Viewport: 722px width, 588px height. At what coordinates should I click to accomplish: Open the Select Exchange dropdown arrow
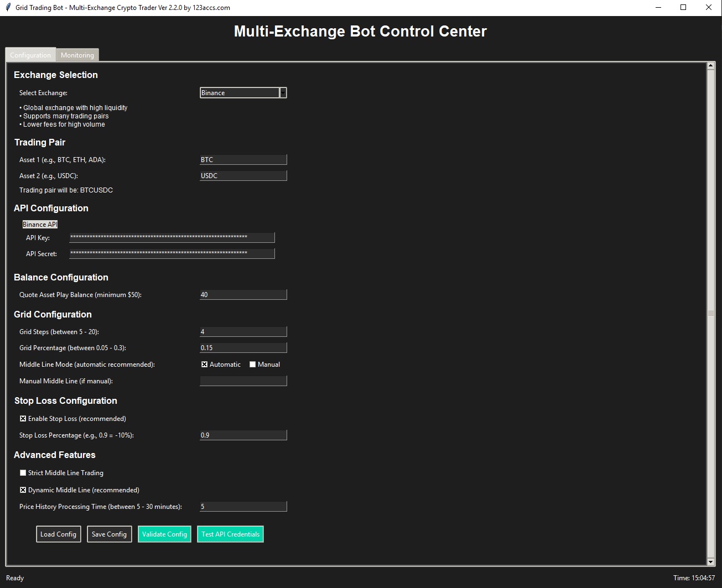point(283,93)
